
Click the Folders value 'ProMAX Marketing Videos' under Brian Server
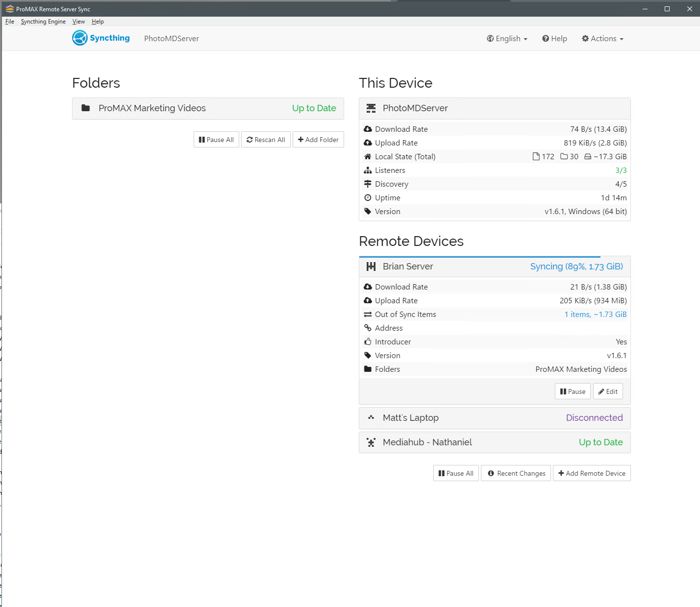(x=581, y=369)
